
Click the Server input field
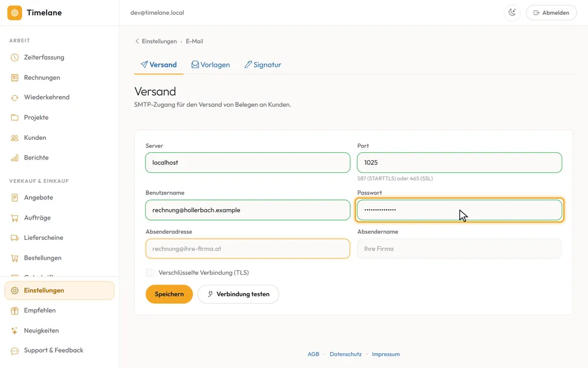pyautogui.click(x=248, y=163)
